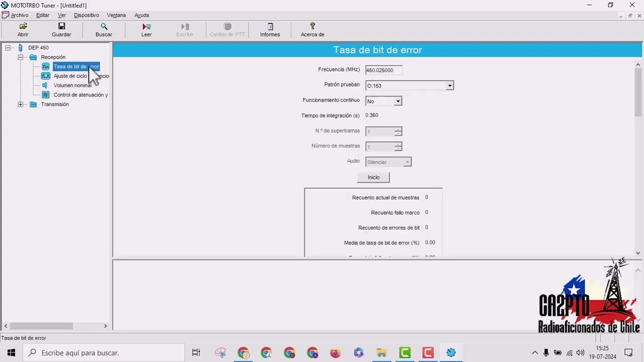
Task: Switch to MOTOTRBO Tuner taskbar icon
Action: click(x=451, y=353)
